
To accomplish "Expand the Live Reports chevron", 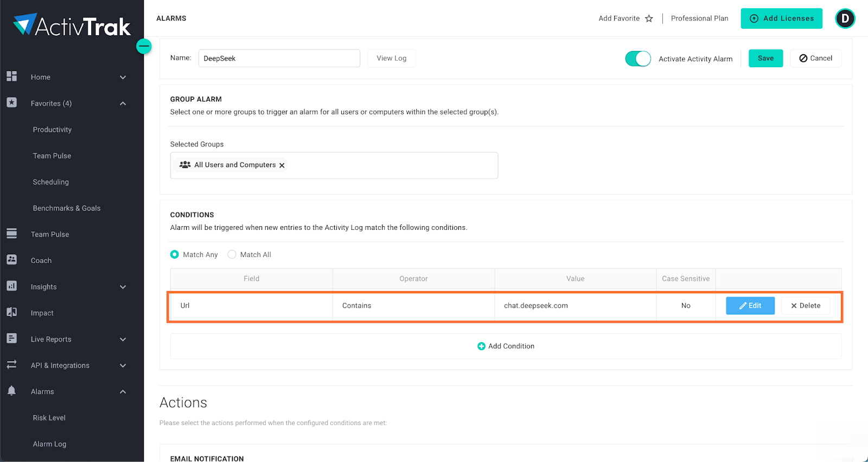I will 123,339.
